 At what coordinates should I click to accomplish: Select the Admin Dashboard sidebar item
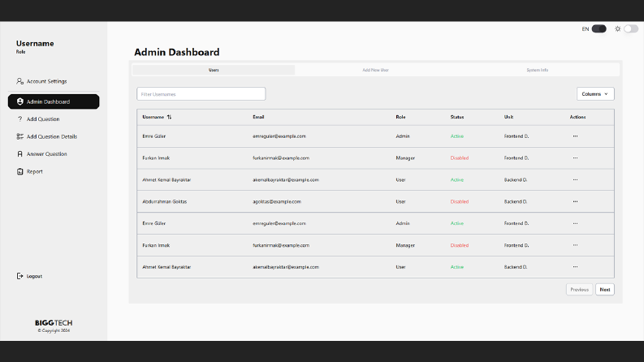[54, 101]
